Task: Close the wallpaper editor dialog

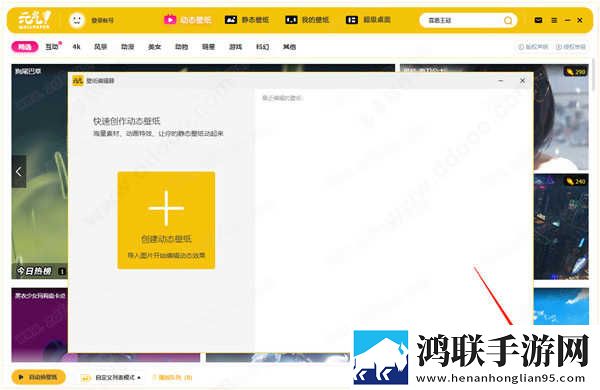Action: click(522, 81)
